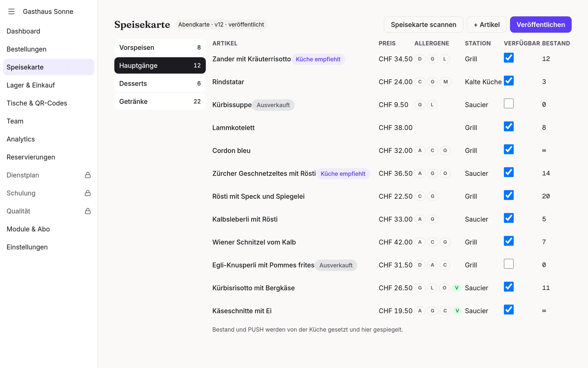Toggle Wiener Schnitzel vom Kalb availability
This screenshot has width=588, height=368.
(x=509, y=241)
